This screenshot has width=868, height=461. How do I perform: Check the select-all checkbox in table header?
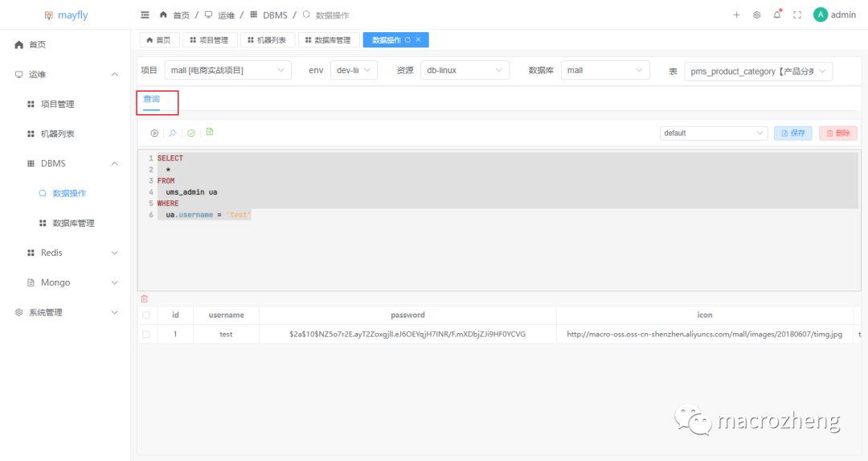click(146, 315)
